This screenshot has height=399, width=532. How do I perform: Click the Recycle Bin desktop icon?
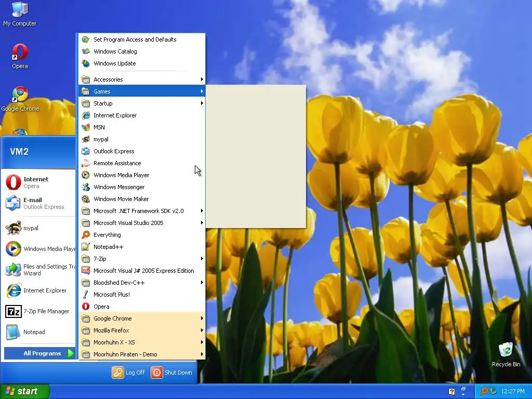tap(506, 350)
